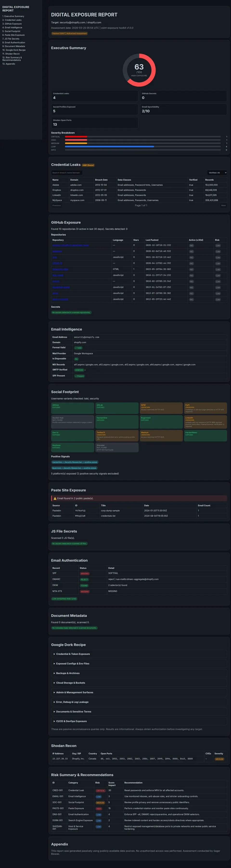Viewport: 231px width, 868px height.
Task: Expand Exposed Configs & Env Files group
Action: click(139, 664)
